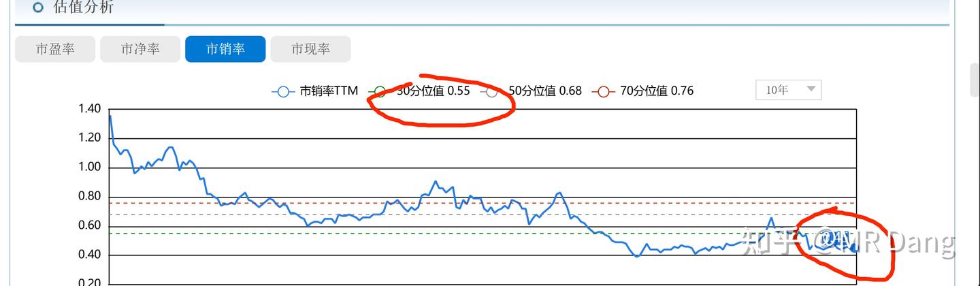Click the red 70分位值 legend circle

[603, 91]
